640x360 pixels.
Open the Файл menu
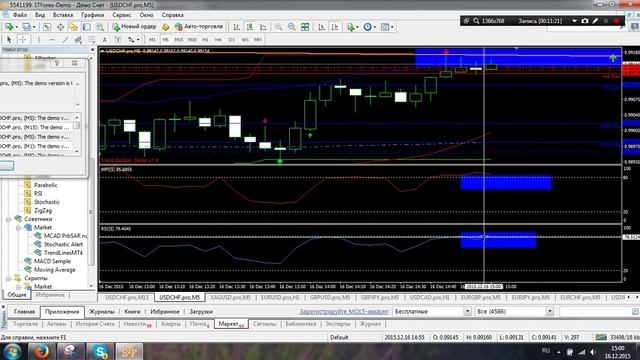coord(20,15)
